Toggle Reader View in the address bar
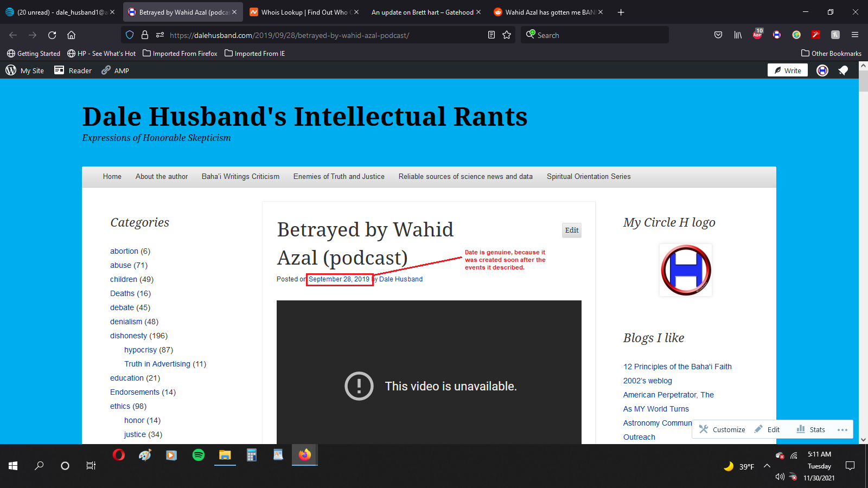Image resolution: width=868 pixels, height=488 pixels. click(x=492, y=35)
